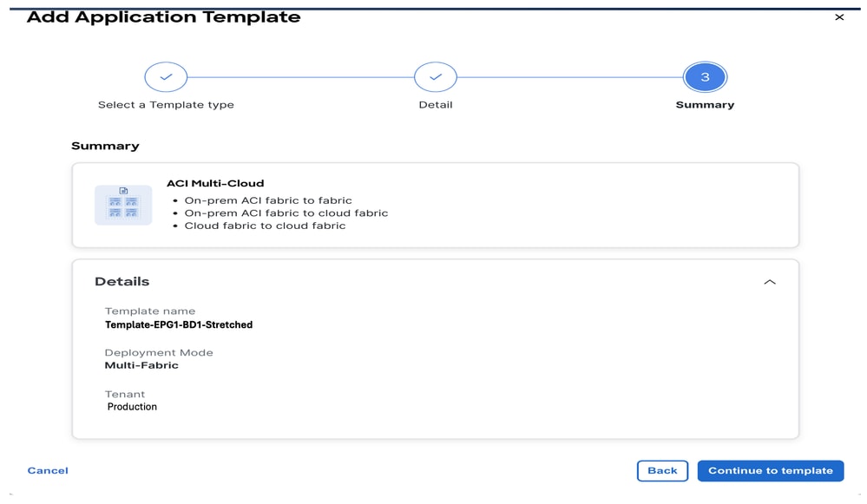
Task: Click the Cancel link
Action: [x=48, y=470]
